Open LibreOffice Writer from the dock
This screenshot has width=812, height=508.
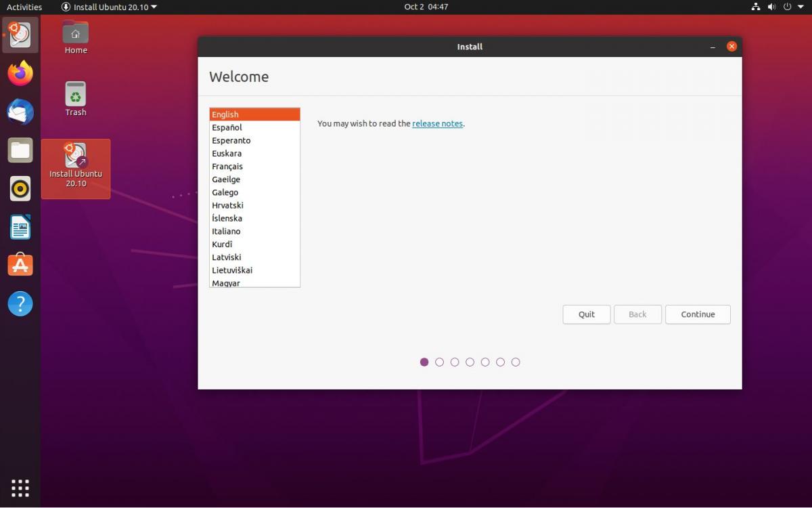pyautogui.click(x=20, y=228)
